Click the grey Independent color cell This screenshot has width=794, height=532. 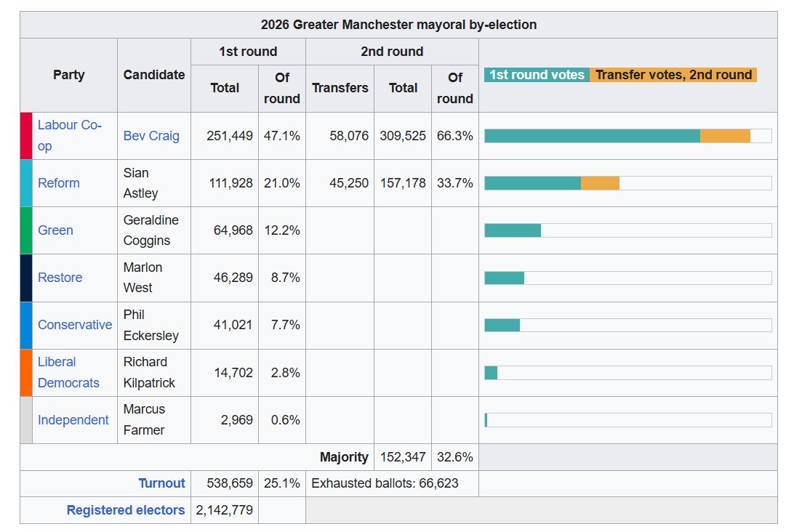(26, 420)
